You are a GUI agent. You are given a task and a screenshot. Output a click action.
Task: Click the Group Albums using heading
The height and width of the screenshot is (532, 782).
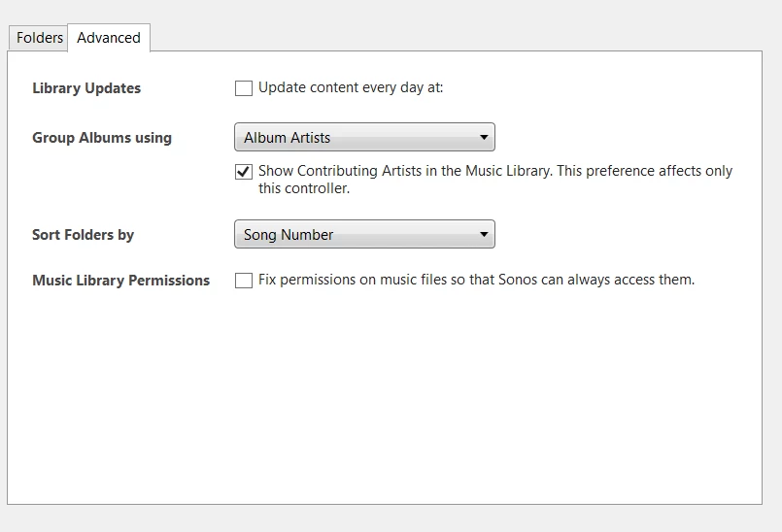coord(102,138)
